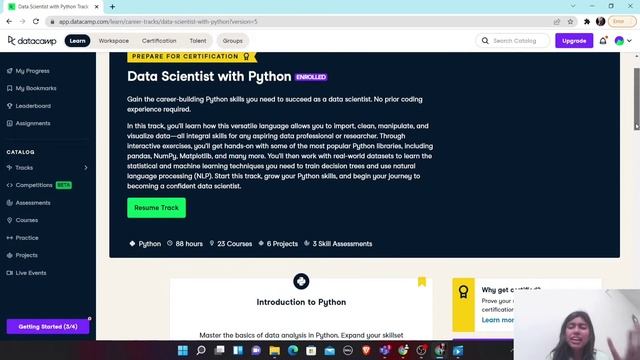
Task: Click the ENROLLED badge
Action: pyautogui.click(x=311, y=77)
